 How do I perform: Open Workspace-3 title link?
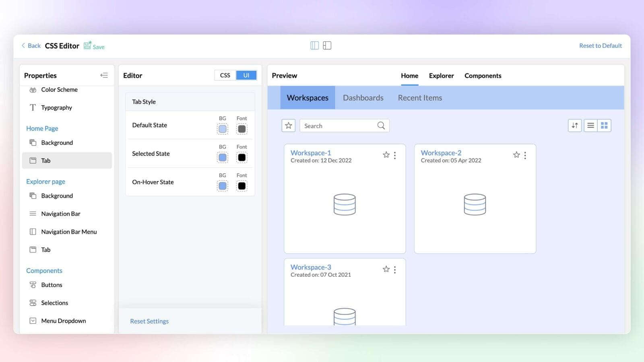[x=311, y=267]
